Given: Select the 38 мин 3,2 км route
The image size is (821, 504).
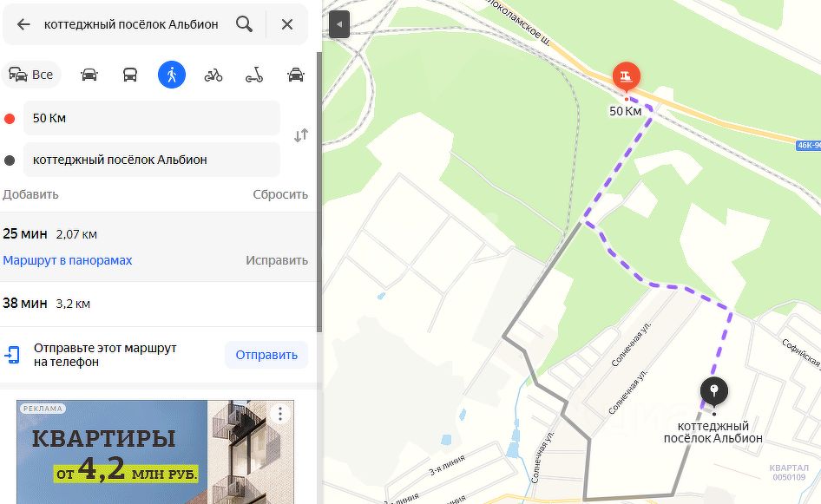Looking at the screenshot, I should [x=158, y=304].
